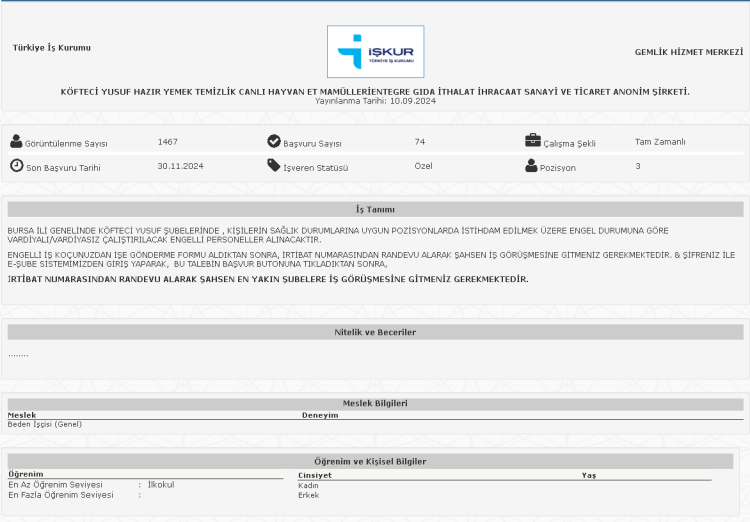Click the Kadın gender entry

click(x=308, y=485)
